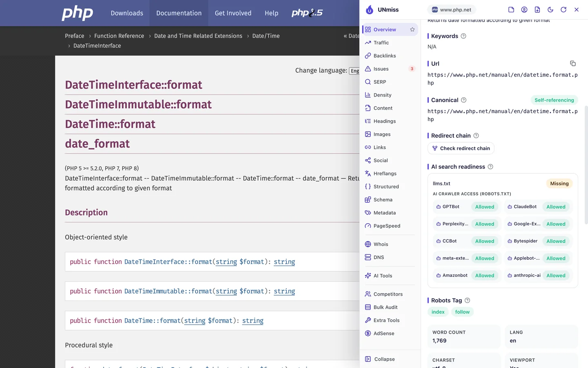Open PageSpeed in the sidebar
588x368 pixels.
click(390, 226)
